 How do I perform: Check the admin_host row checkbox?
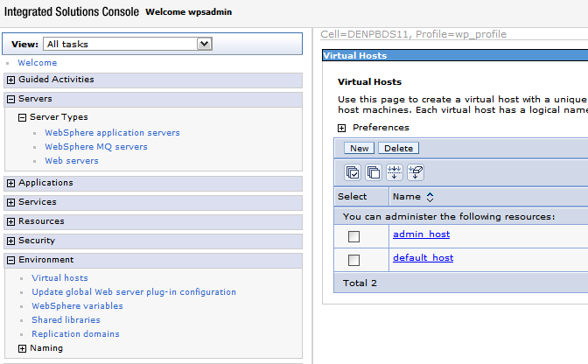[353, 236]
